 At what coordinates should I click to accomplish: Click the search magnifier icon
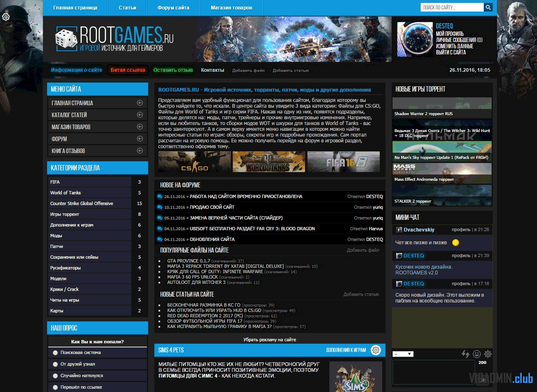[x=488, y=7]
